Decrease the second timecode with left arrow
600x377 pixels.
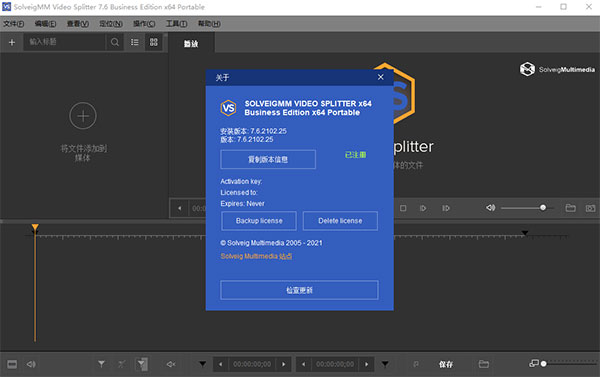(303, 364)
